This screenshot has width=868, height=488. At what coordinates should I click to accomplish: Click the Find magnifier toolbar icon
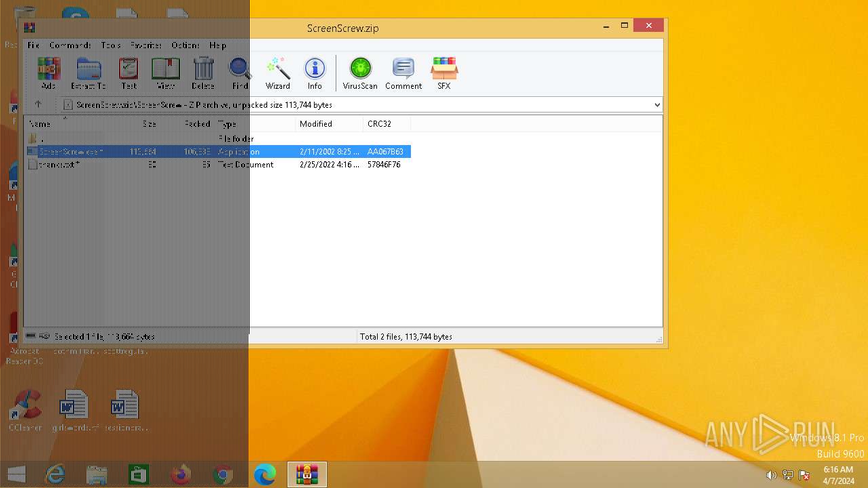[240, 73]
